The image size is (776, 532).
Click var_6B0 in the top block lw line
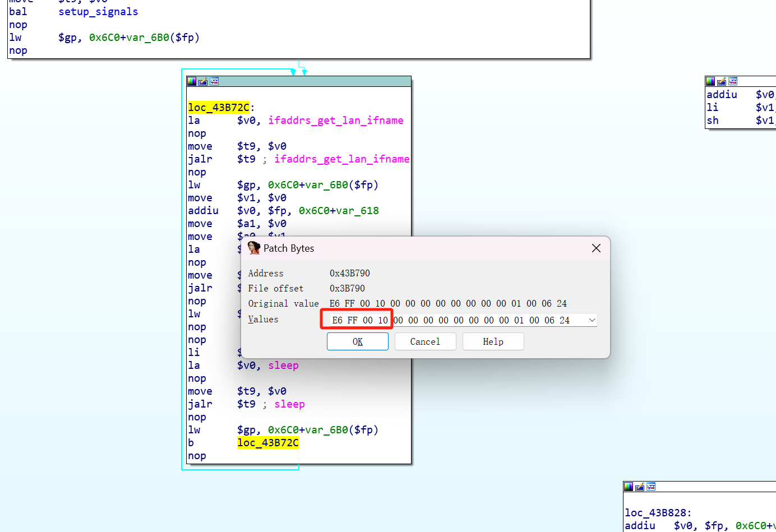pyautogui.click(x=148, y=38)
